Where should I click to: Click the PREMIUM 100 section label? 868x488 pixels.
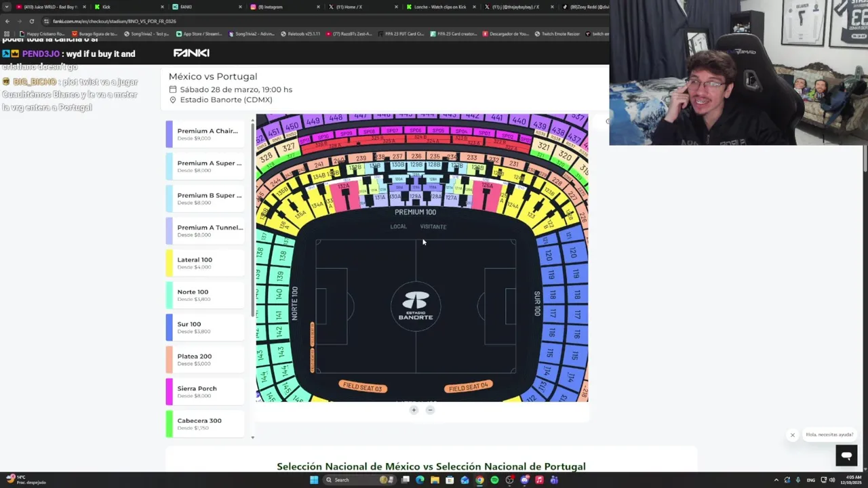(x=415, y=212)
